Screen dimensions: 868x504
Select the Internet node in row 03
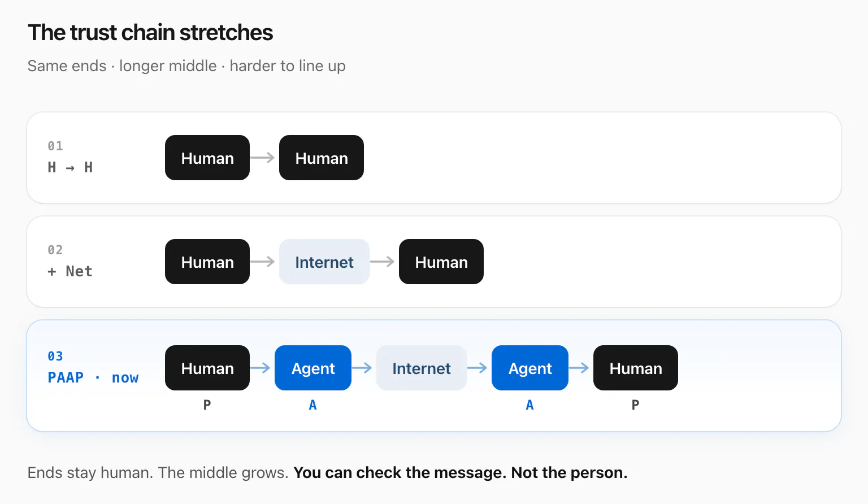point(422,368)
